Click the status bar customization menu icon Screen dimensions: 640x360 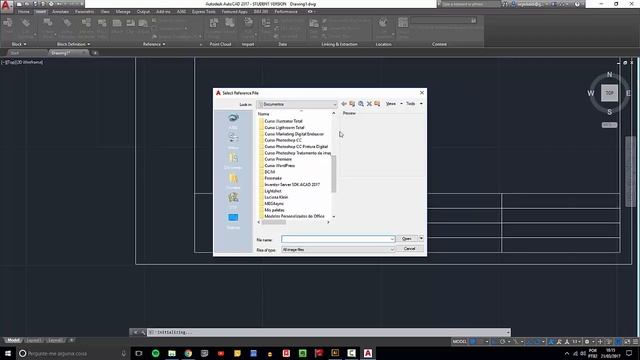point(635,342)
